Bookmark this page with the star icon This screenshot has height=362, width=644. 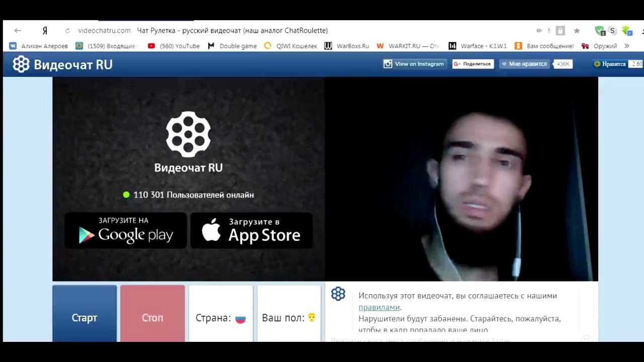577,31
